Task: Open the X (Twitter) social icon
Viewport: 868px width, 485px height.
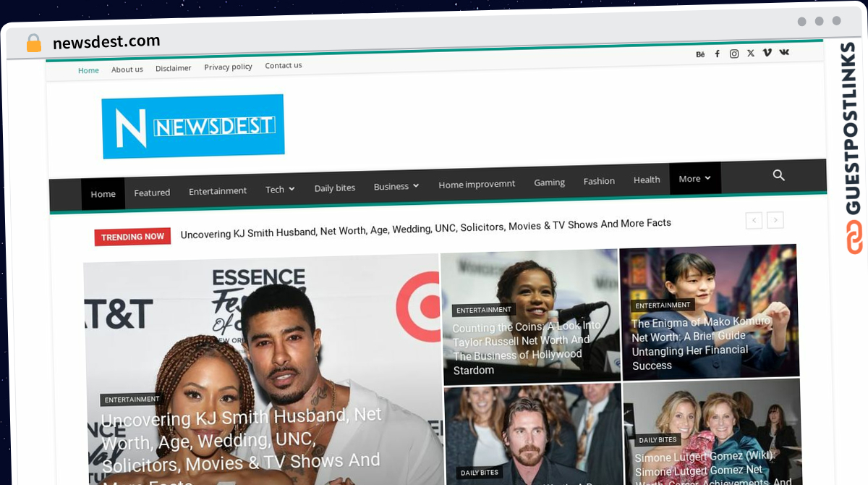Action: click(x=751, y=53)
